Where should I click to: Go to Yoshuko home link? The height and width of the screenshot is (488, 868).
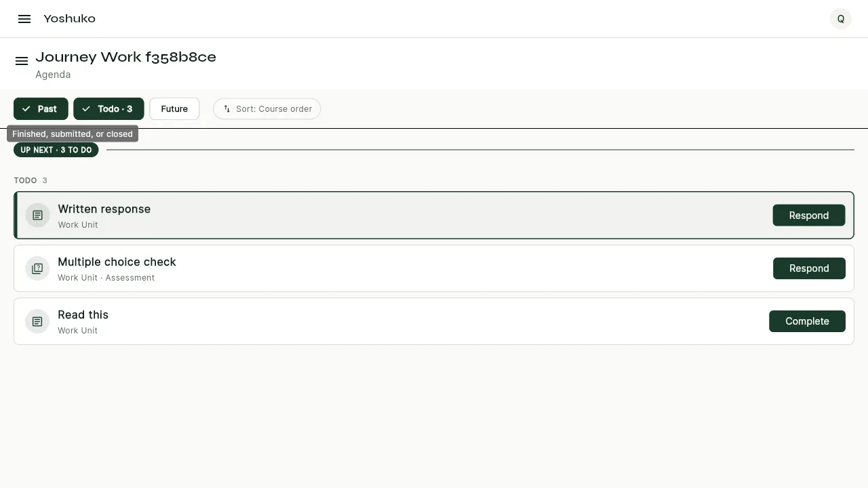coord(70,19)
